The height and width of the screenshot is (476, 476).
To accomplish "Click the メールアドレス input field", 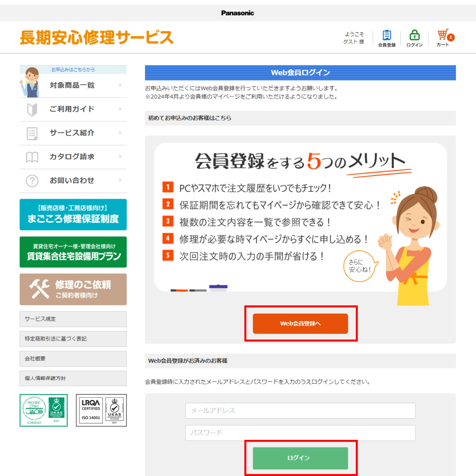I will [x=300, y=411].
